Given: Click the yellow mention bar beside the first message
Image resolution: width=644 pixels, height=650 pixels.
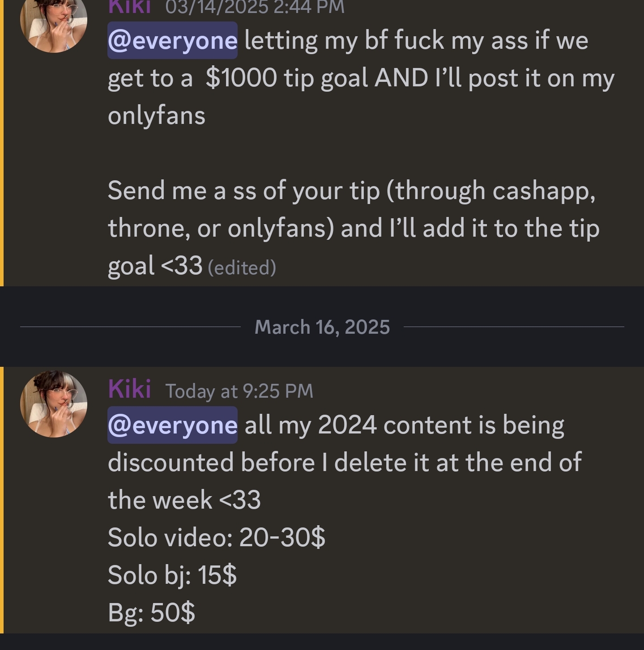Looking at the screenshot, I should point(2,143).
